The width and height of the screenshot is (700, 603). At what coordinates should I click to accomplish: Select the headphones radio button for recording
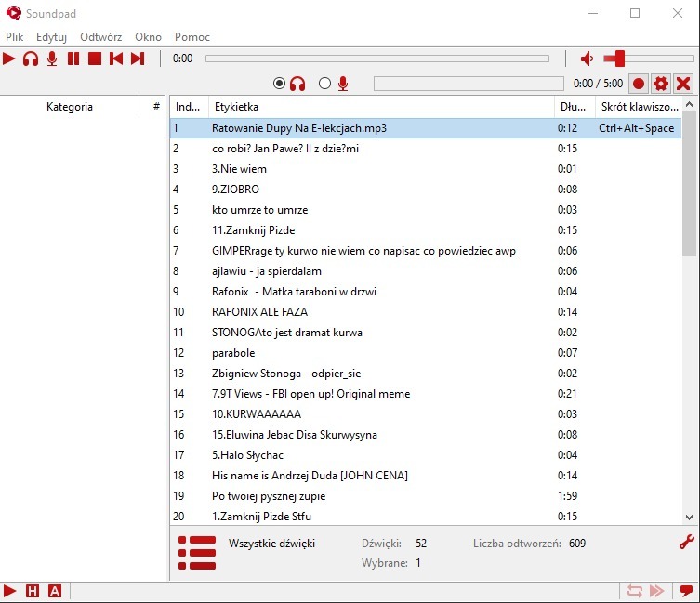click(280, 84)
